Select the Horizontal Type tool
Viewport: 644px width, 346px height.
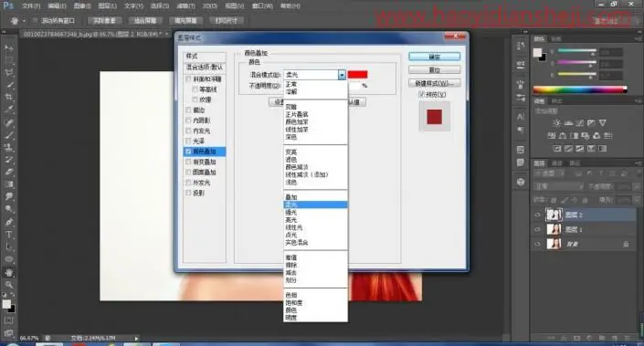9,235
